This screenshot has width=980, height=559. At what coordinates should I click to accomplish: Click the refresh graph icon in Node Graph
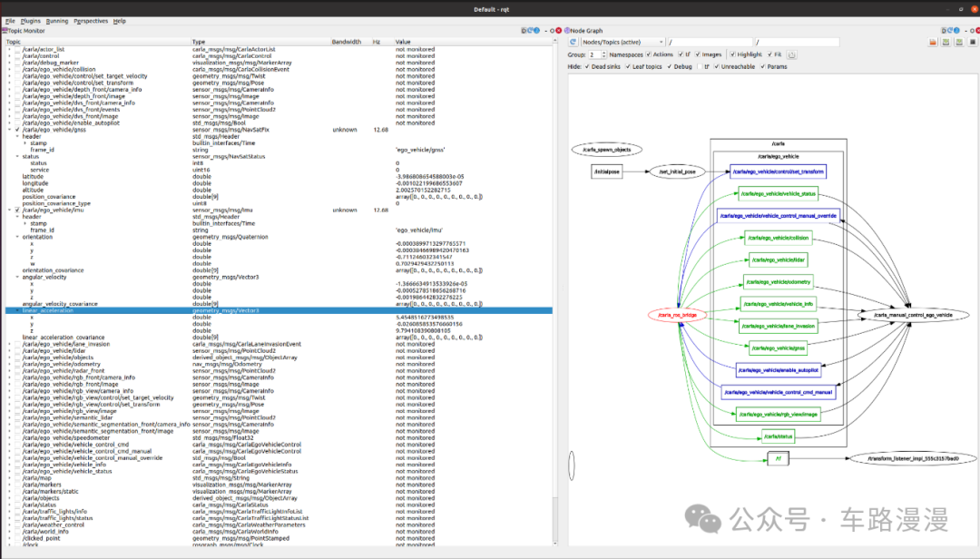tap(573, 42)
